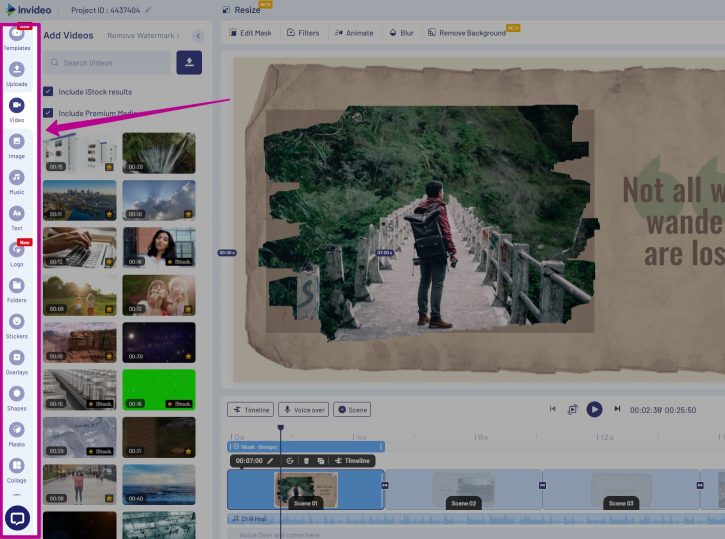Open the Folders sidebar section
This screenshot has width=725, height=539.
pos(17,290)
